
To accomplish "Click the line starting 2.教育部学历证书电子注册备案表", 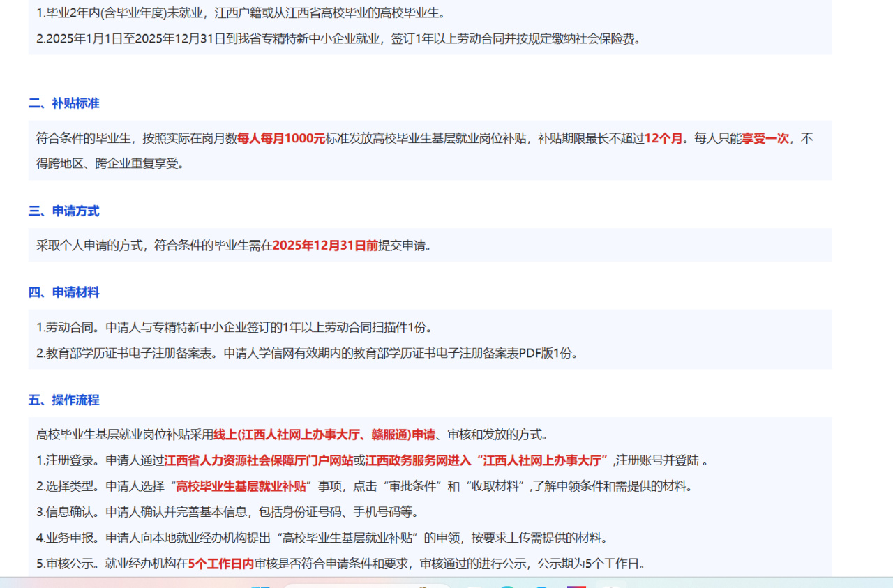I will (x=308, y=353).
